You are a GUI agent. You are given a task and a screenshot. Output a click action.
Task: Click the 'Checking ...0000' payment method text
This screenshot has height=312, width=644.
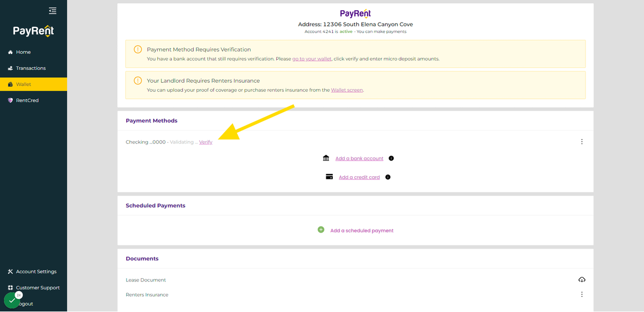click(x=145, y=142)
